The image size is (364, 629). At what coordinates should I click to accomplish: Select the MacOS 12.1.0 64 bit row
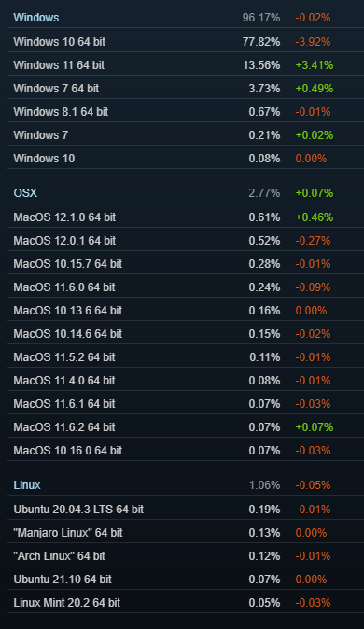pyautogui.click(x=185, y=217)
